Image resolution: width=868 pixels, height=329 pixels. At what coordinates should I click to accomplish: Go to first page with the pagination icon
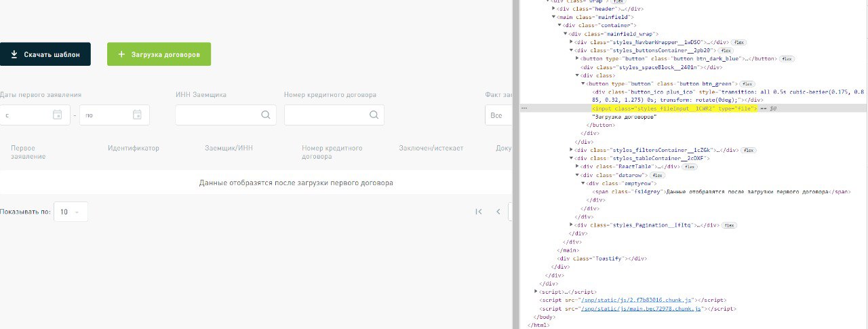479,212
